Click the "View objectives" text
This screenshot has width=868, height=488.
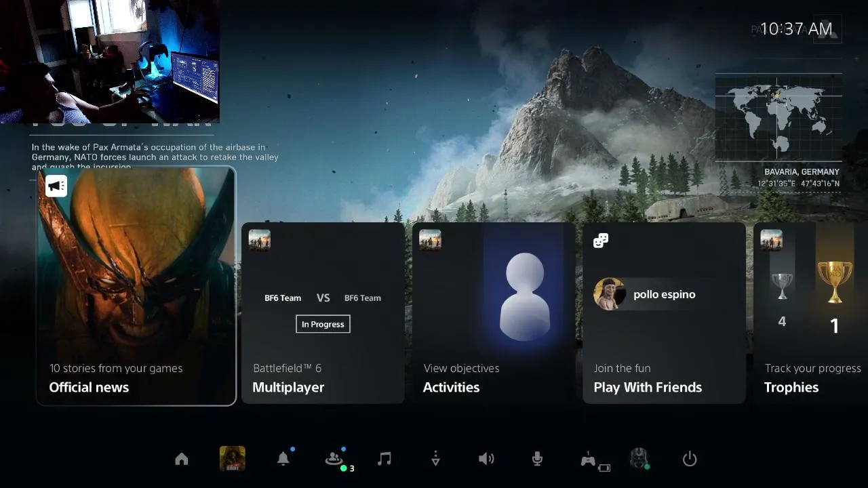[x=461, y=368]
